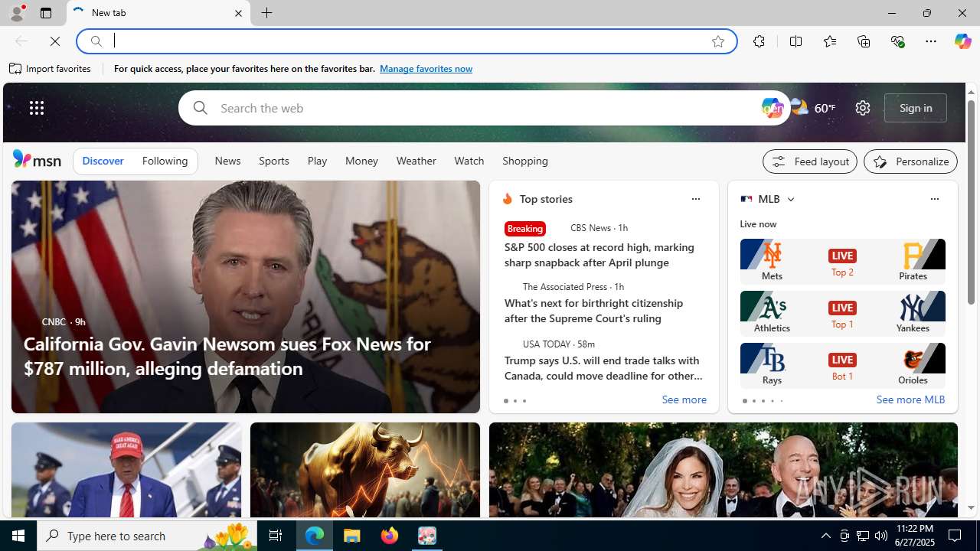Open the bull market story thumbnail
Image resolution: width=980 pixels, height=551 pixels.
pyautogui.click(x=365, y=470)
